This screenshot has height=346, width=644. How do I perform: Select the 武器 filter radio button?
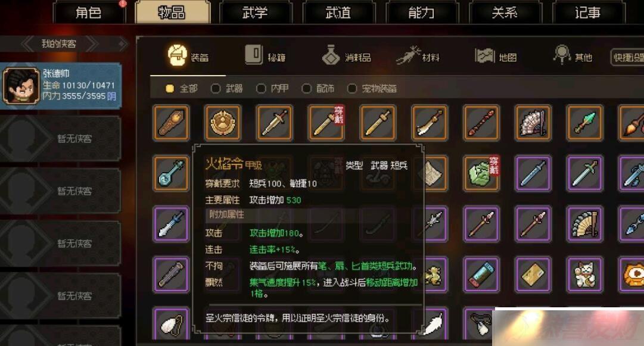coord(216,89)
